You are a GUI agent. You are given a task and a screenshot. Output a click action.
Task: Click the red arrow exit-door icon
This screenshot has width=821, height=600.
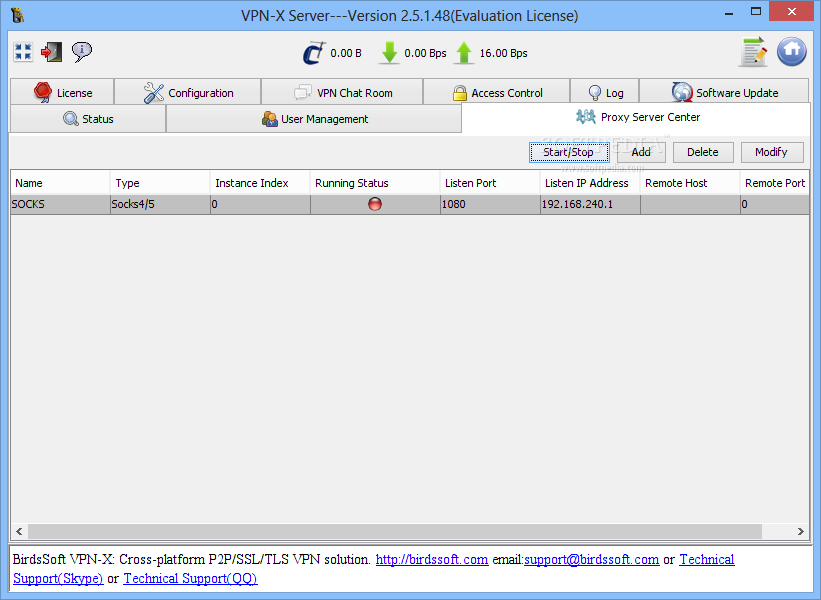pos(51,52)
